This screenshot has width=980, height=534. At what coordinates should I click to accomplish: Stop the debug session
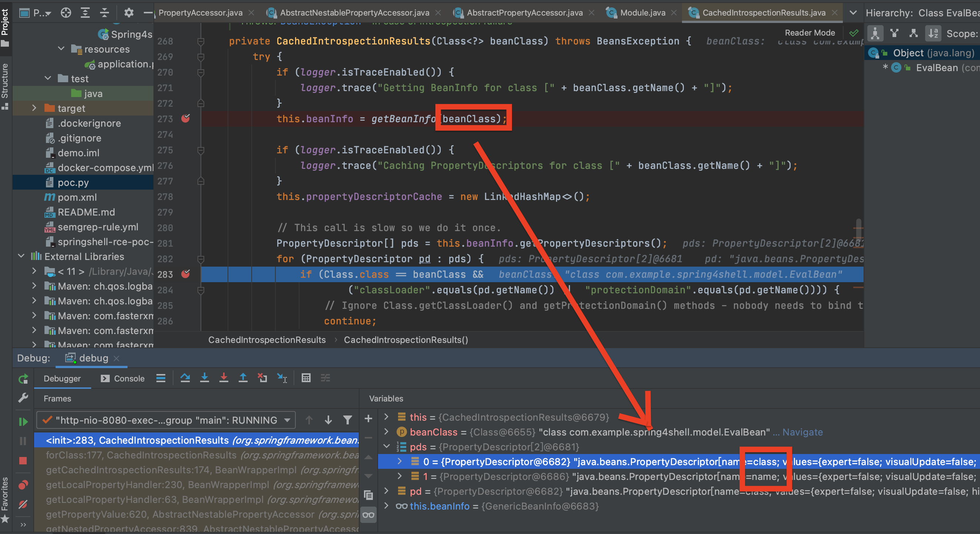pos(23,461)
